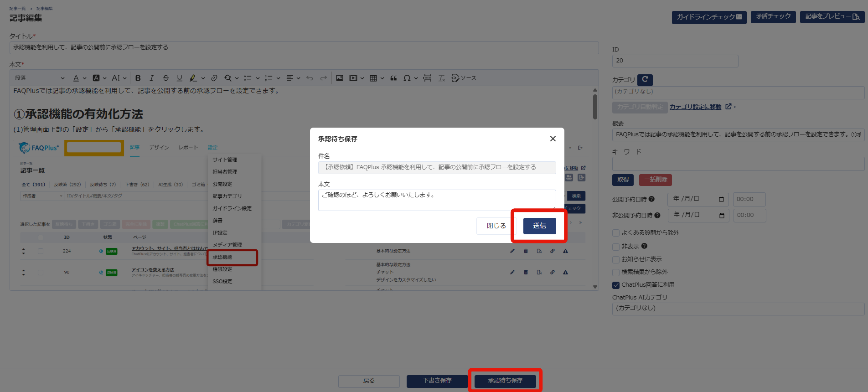Click the block quote icon

coord(393,78)
